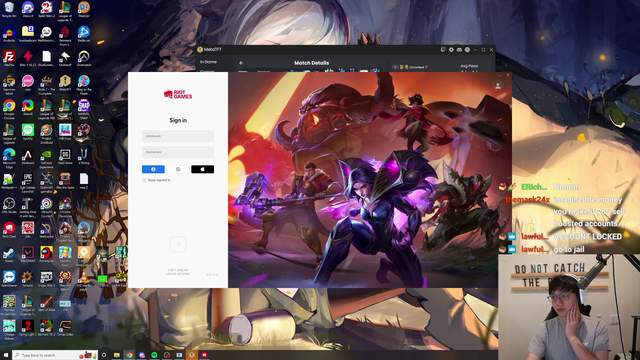The image size is (640, 360).
Task: Open the Dying Light 2 desktop shortcut
Action: point(28,328)
